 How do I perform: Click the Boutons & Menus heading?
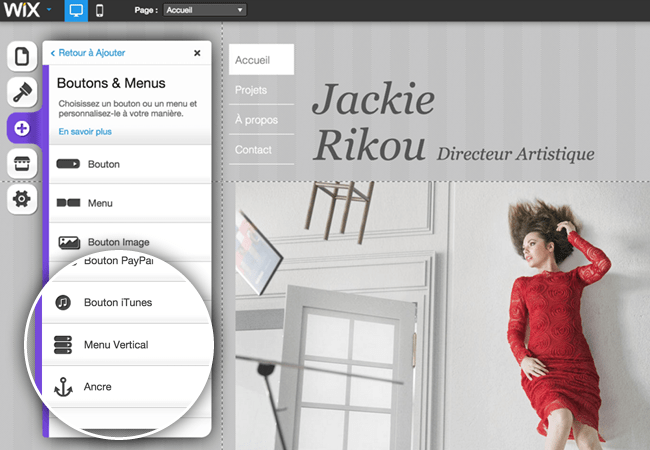coord(111,83)
